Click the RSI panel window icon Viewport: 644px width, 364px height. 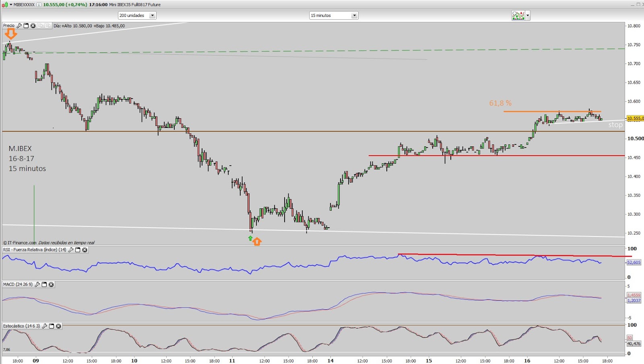coord(78,250)
